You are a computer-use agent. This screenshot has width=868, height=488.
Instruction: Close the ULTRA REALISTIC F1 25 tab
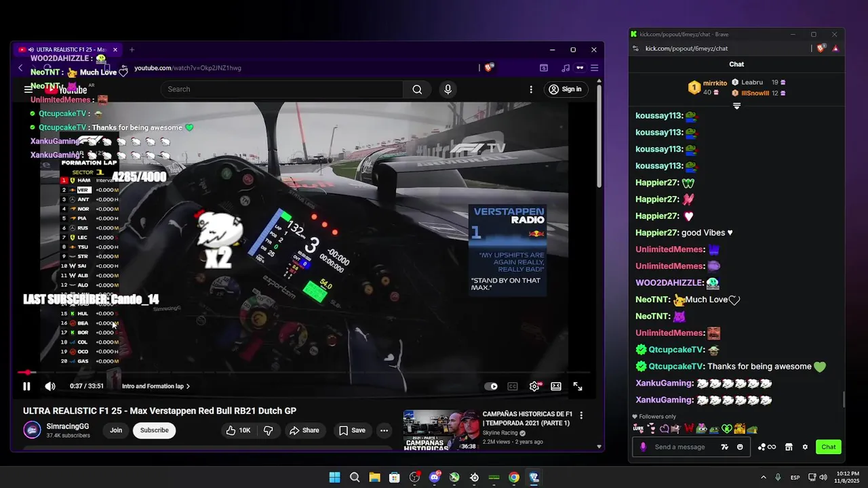115,49
